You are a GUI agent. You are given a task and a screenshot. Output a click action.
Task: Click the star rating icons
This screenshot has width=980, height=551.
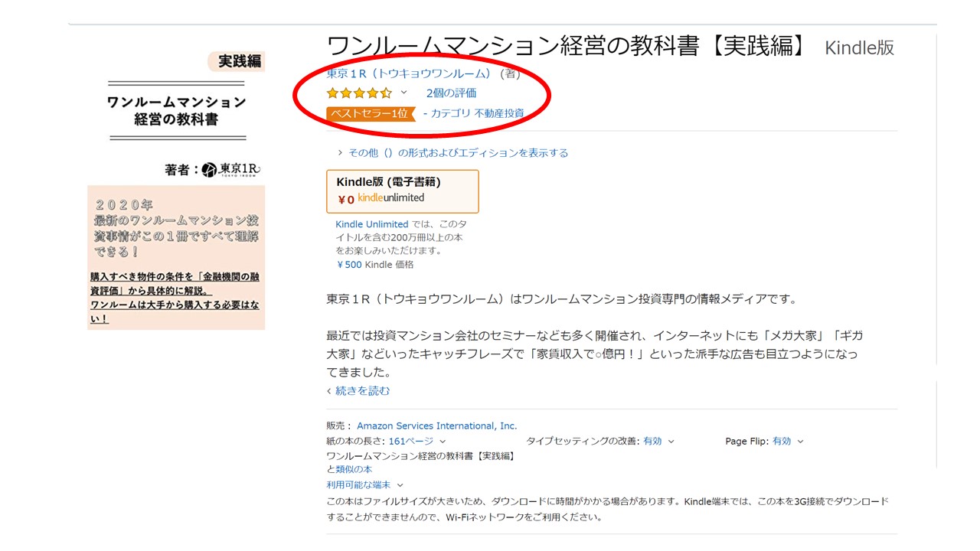359,93
